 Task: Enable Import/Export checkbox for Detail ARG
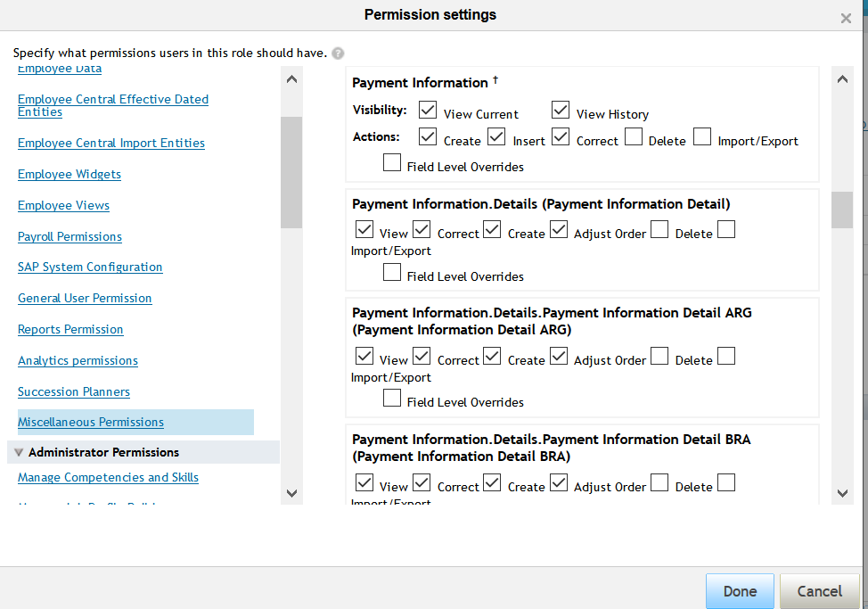[x=726, y=356]
